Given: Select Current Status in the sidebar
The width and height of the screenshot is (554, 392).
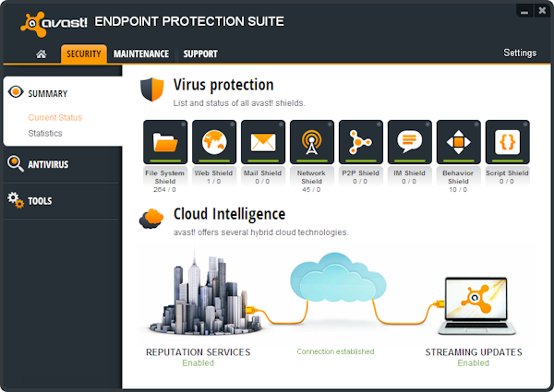Looking at the screenshot, I should coord(54,117).
